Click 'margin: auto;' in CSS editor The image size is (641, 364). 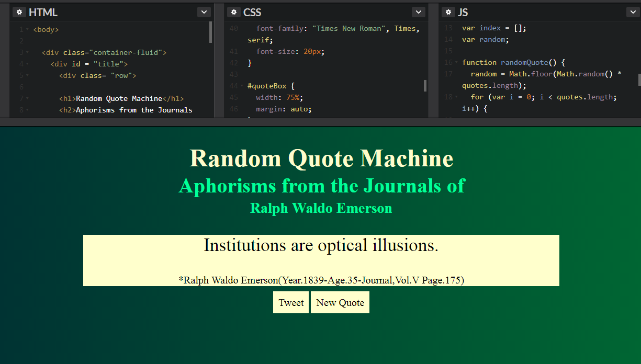tap(284, 109)
